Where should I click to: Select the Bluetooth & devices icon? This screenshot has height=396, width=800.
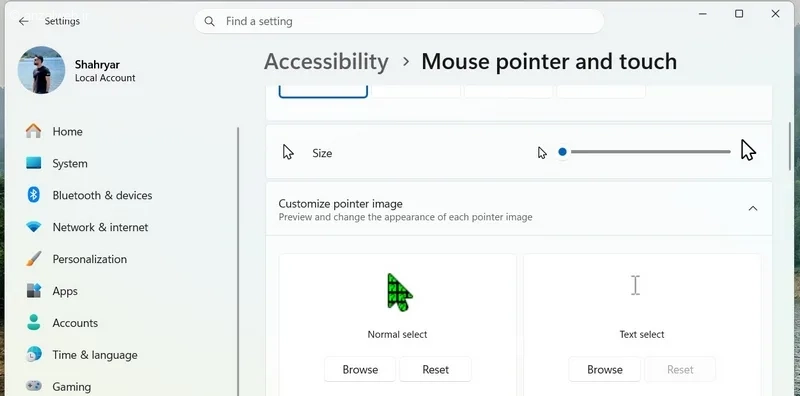point(34,195)
